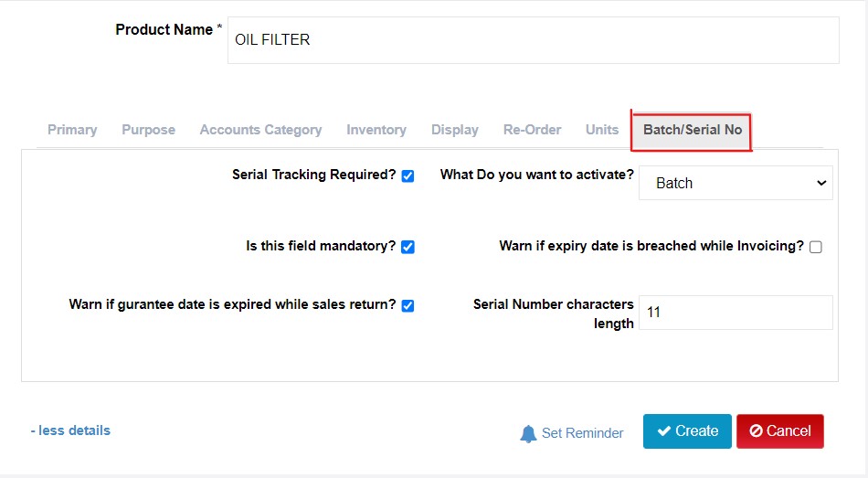This screenshot has height=478, width=868.
Task: Click the Serial Number characters length field
Action: click(x=736, y=313)
